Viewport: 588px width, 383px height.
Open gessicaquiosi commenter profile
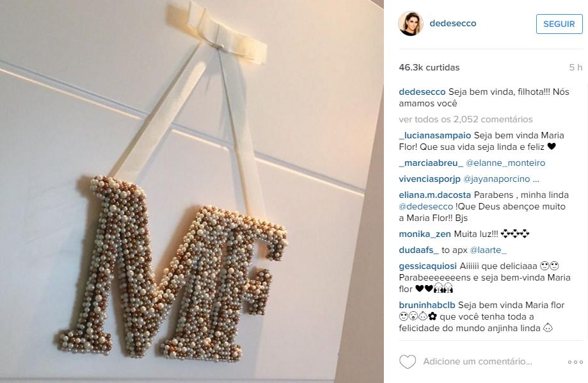click(428, 266)
